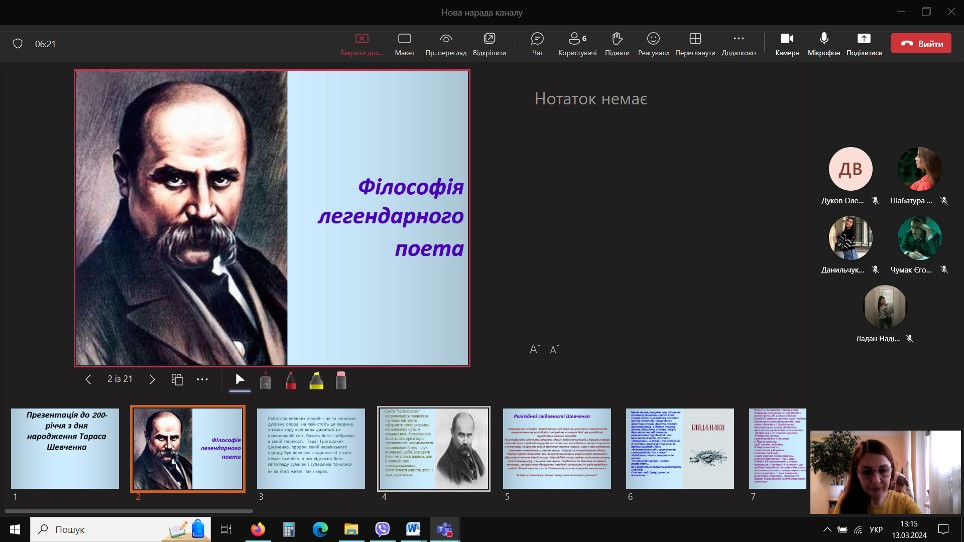This screenshot has height=542, width=964.
Task: Select the eraser annotation tool
Action: [341, 380]
